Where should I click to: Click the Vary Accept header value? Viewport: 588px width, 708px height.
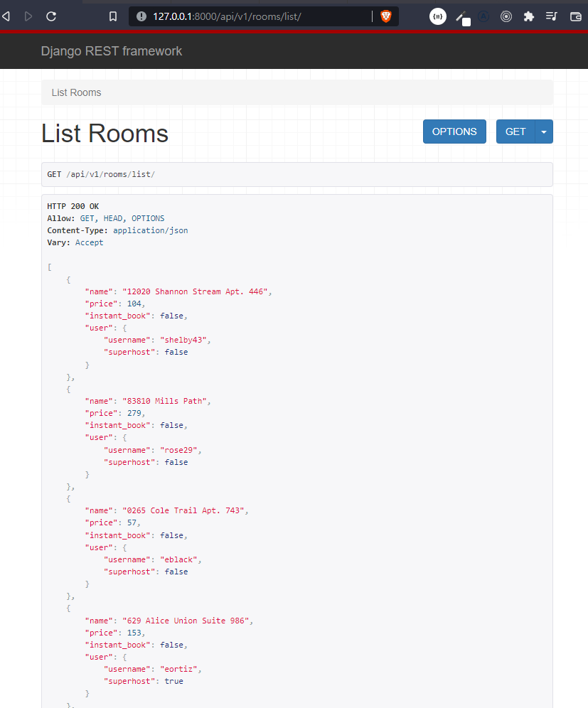(89, 242)
